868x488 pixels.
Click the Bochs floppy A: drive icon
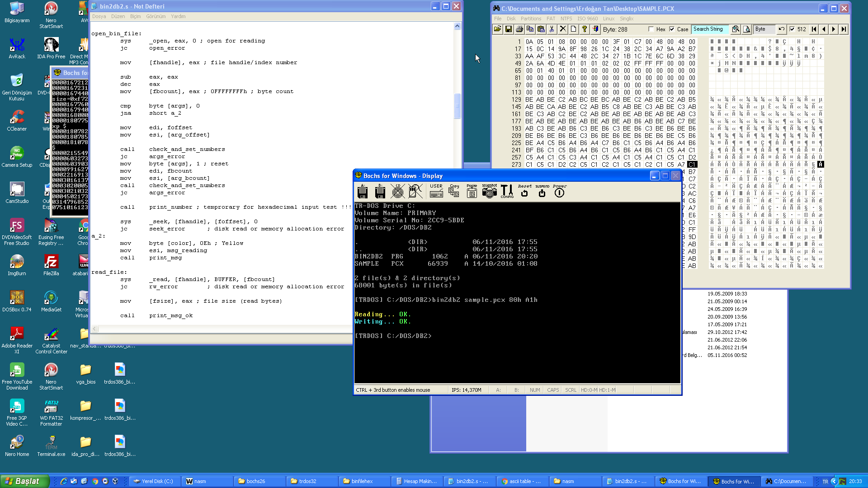(x=363, y=191)
